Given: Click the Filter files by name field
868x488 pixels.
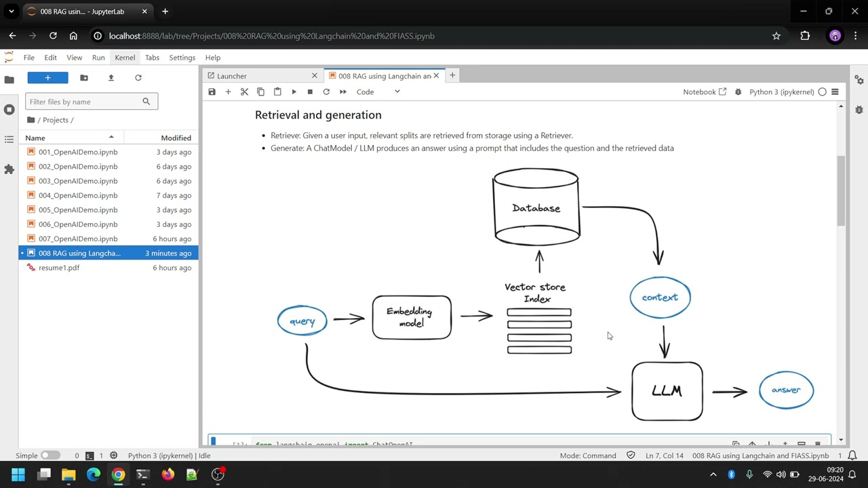Looking at the screenshot, I should point(92,102).
